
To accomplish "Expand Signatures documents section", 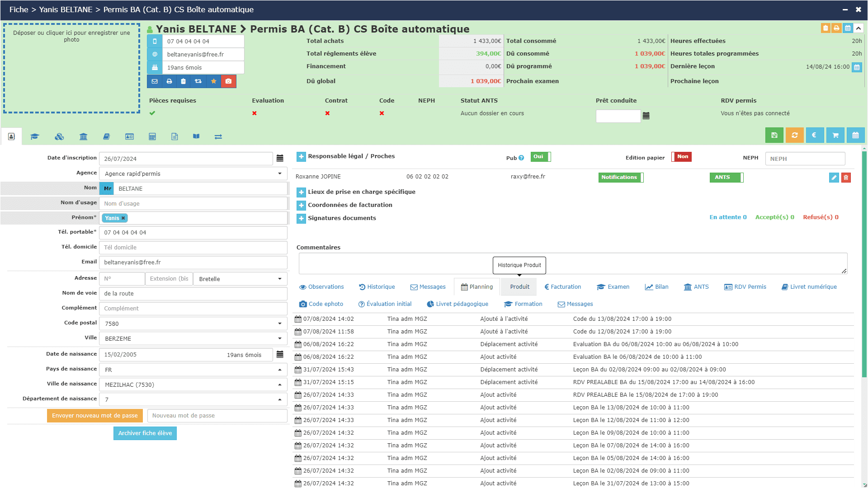I will coord(301,219).
